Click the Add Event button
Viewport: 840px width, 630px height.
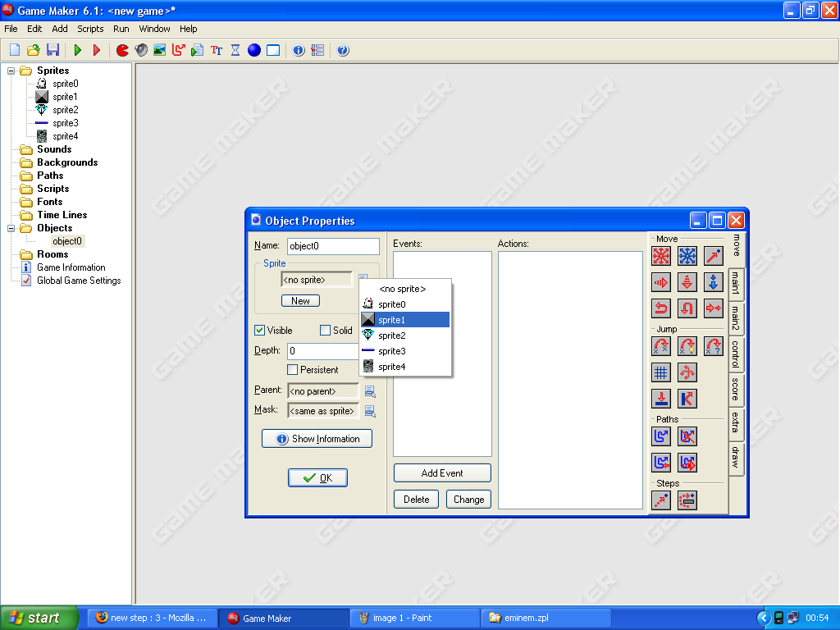(x=442, y=473)
